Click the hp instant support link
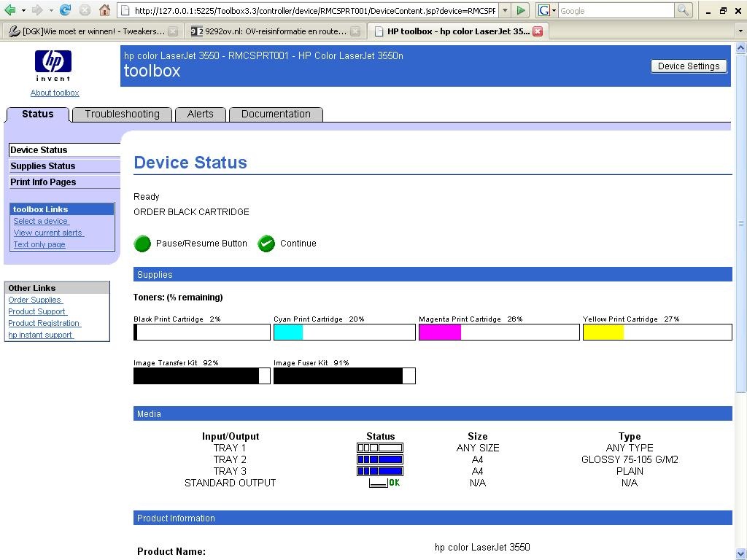 tap(41, 335)
